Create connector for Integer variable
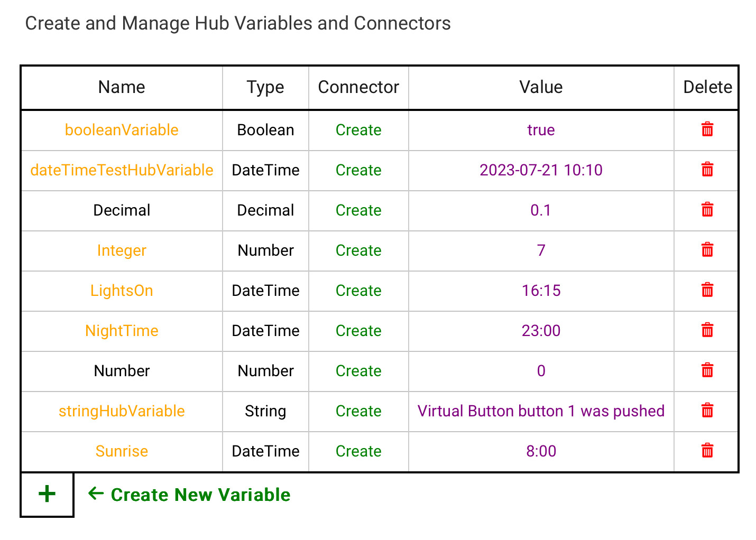 click(358, 250)
